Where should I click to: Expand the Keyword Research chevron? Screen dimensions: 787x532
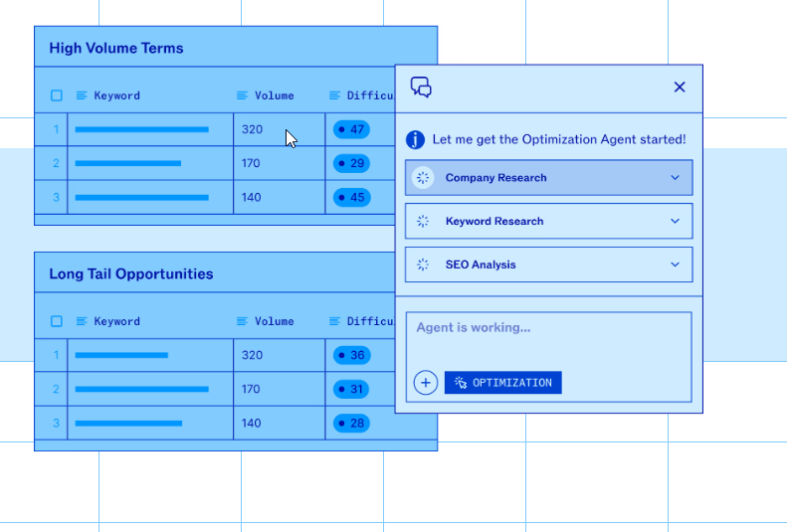click(x=675, y=222)
